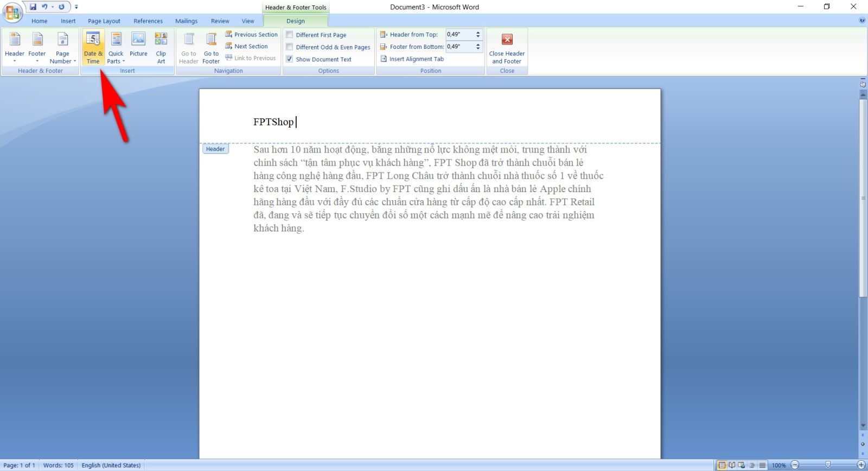Open the References tab
The image size is (868, 471).
148,21
